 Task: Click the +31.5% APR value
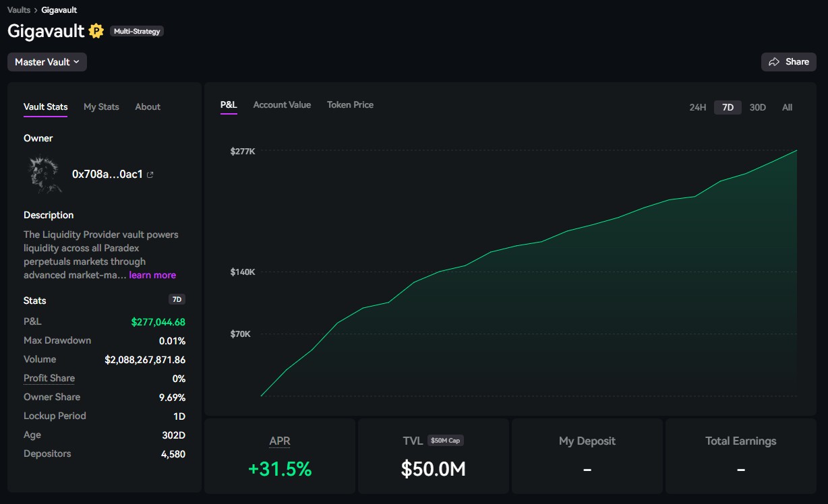click(x=280, y=469)
